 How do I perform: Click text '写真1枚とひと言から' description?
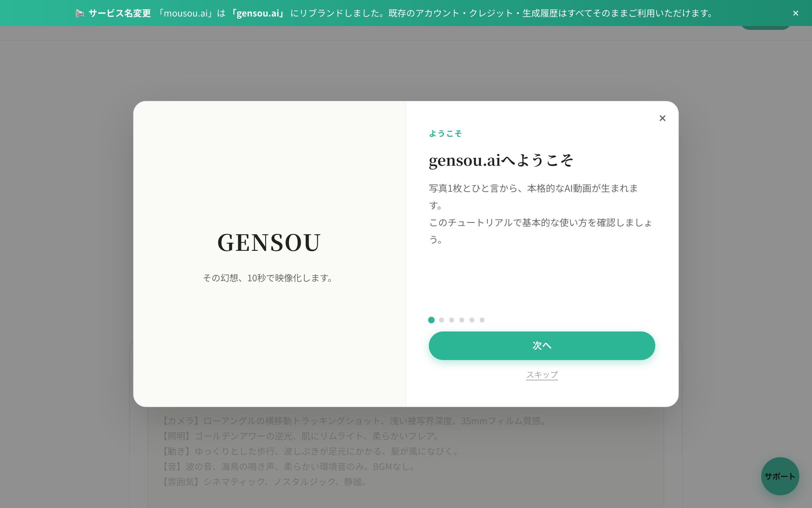point(534,197)
